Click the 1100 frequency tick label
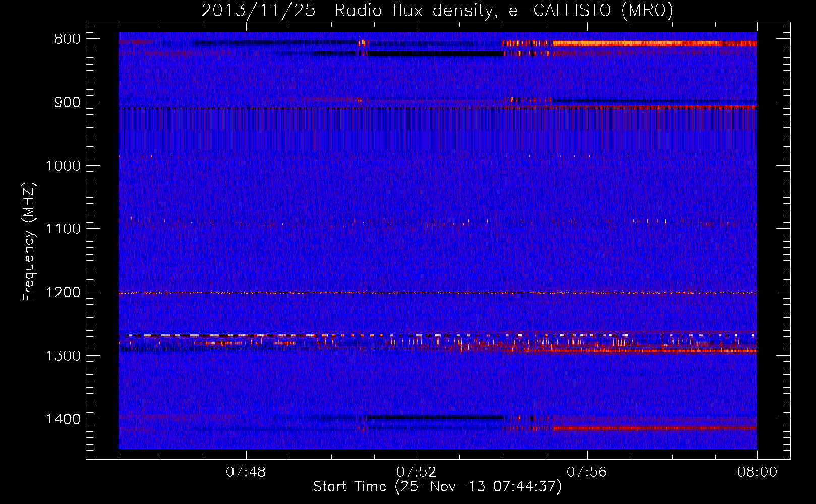This screenshot has width=816, height=504. (x=63, y=229)
